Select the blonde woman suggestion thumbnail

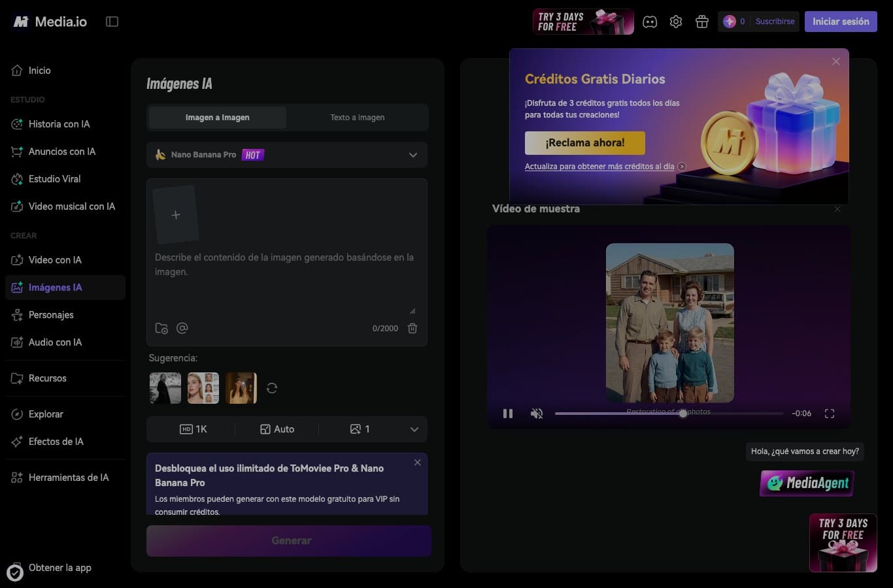pos(203,388)
